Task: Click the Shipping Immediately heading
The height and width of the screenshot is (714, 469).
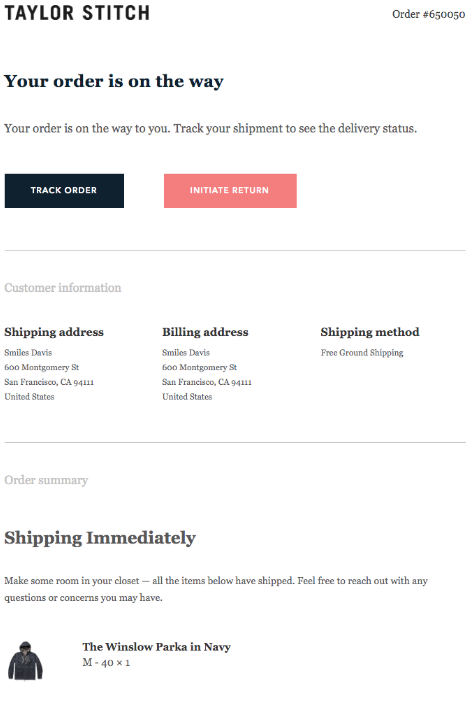Action: coord(100,538)
